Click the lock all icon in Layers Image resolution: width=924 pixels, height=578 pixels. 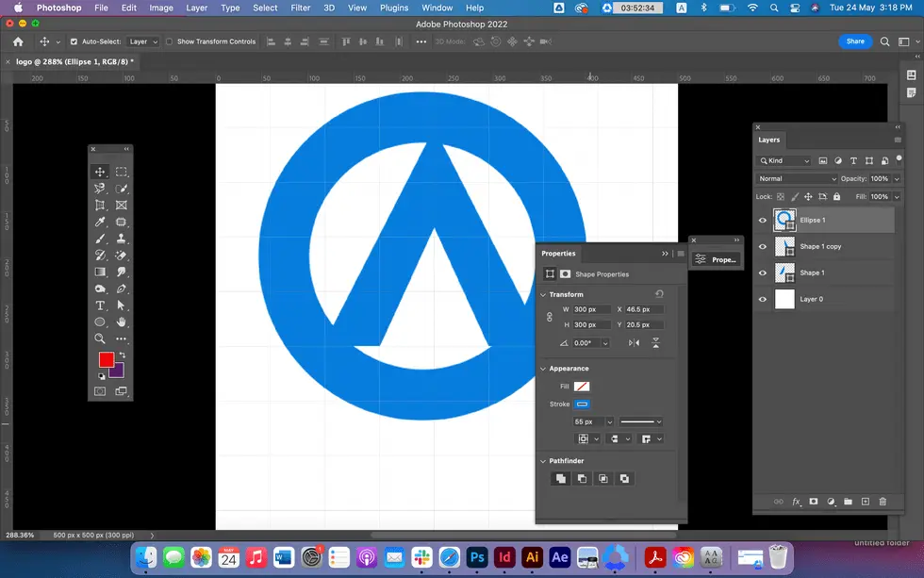point(836,197)
